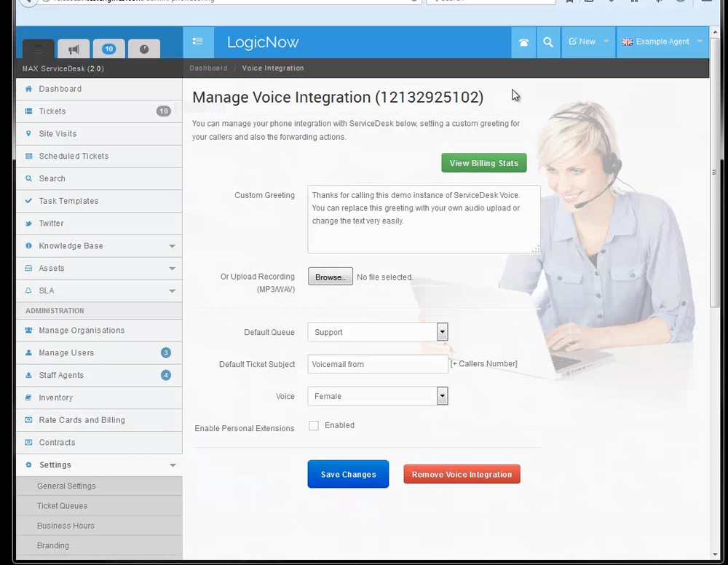Viewport: 728px width, 565px height.
Task: Click in the Custom Greeting text area
Action: pyautogui.click(x=424, y=219)
